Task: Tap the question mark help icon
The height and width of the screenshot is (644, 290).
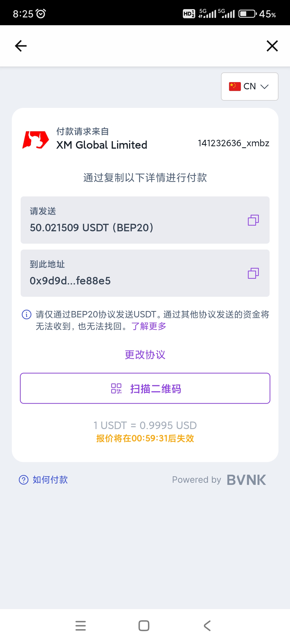Action: pos(24,480)
